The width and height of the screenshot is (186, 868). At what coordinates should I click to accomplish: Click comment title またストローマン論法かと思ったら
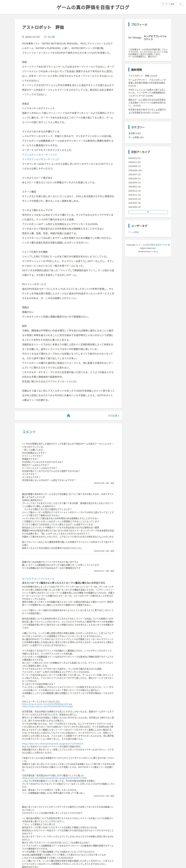[x=63, y=583]
